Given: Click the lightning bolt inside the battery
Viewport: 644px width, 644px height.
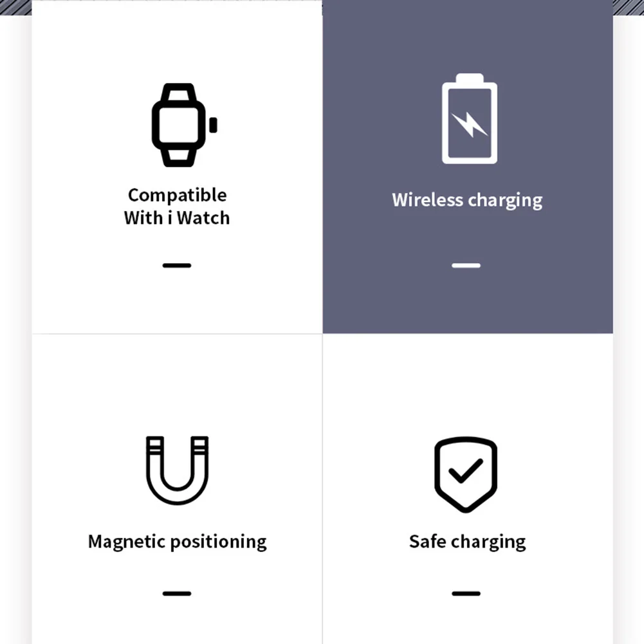Looking at the screenshot, I should (470, 124).
